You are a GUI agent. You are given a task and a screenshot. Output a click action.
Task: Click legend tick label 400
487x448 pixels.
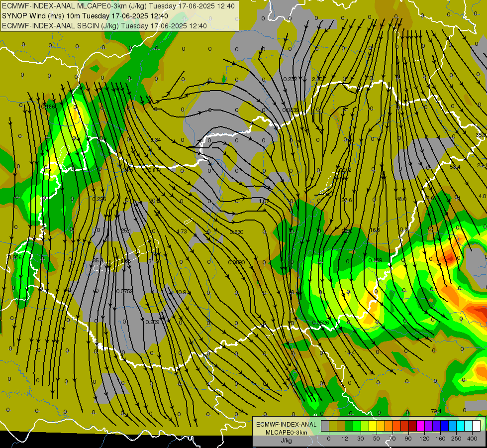click(x=472, y=439)
